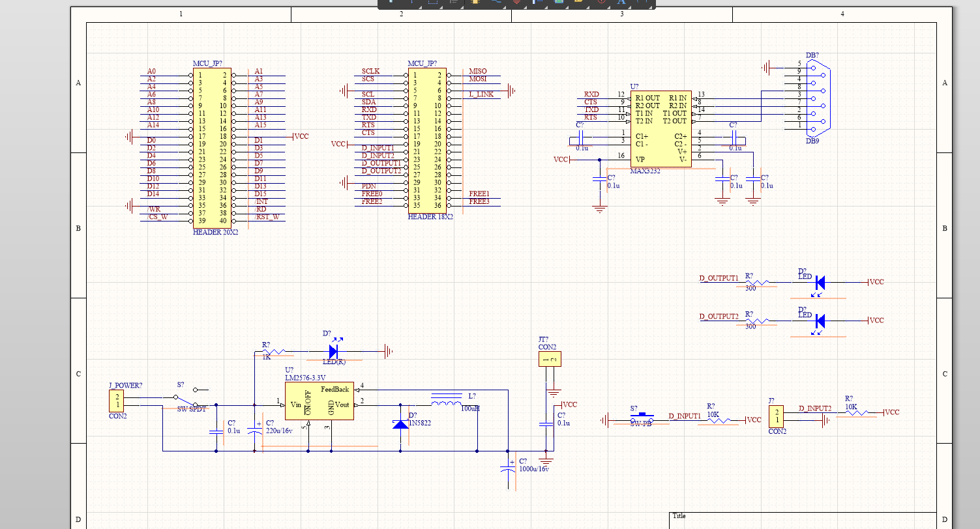This screenshot has height=529, width=980.
Task: Click the A15 net label
Action: click(x=260, y=124)
